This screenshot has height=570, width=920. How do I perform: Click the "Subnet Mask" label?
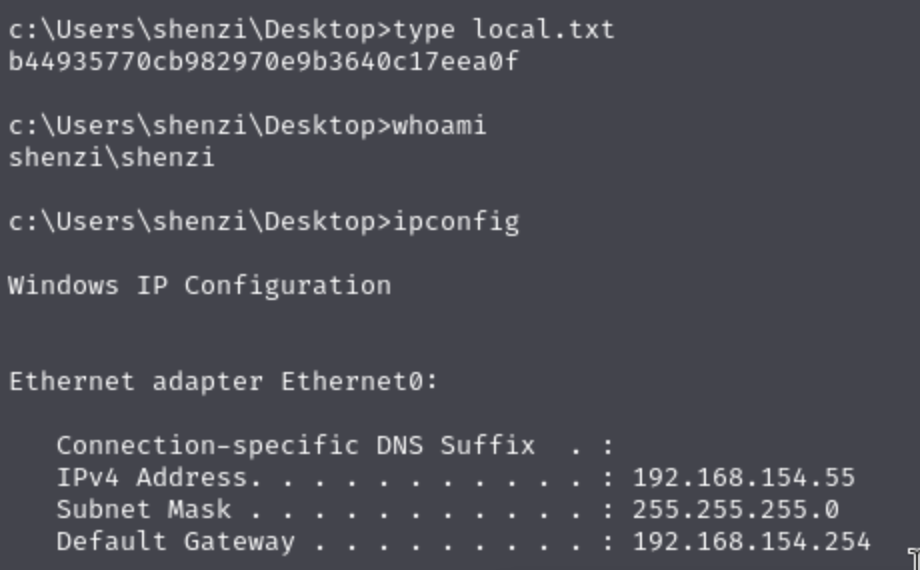click(143, 510)
